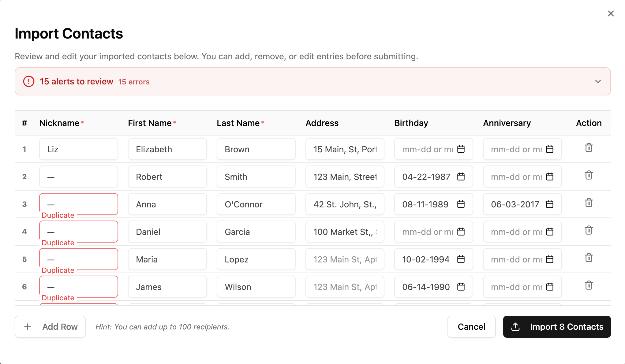Image resolution: width=625 pixels, height=364 pixels.
Task: Edit address field 100 Market St
Action: pos(345,232)
